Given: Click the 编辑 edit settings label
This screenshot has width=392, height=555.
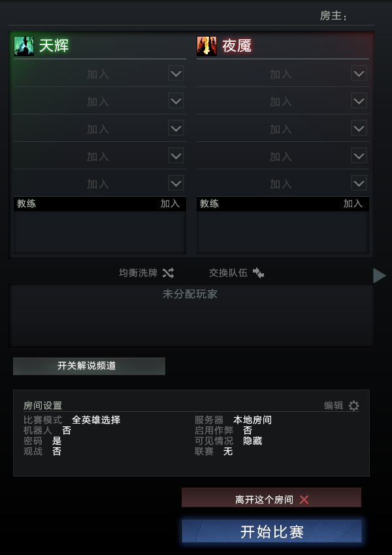Looking at the screenshot, I should click(x=333, y=405).
